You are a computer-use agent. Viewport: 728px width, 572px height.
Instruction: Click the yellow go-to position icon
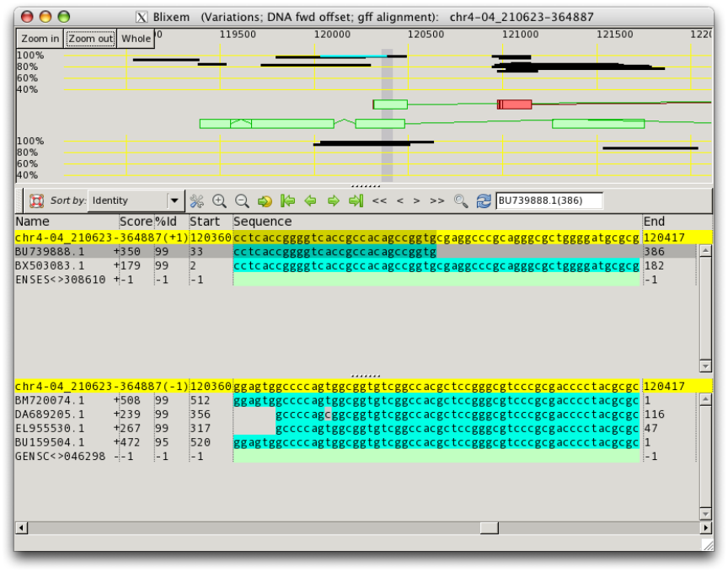tap(265, 201)
